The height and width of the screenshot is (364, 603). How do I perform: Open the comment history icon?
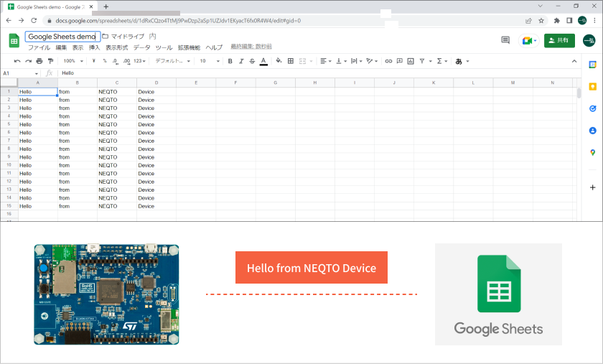[505, 40]
